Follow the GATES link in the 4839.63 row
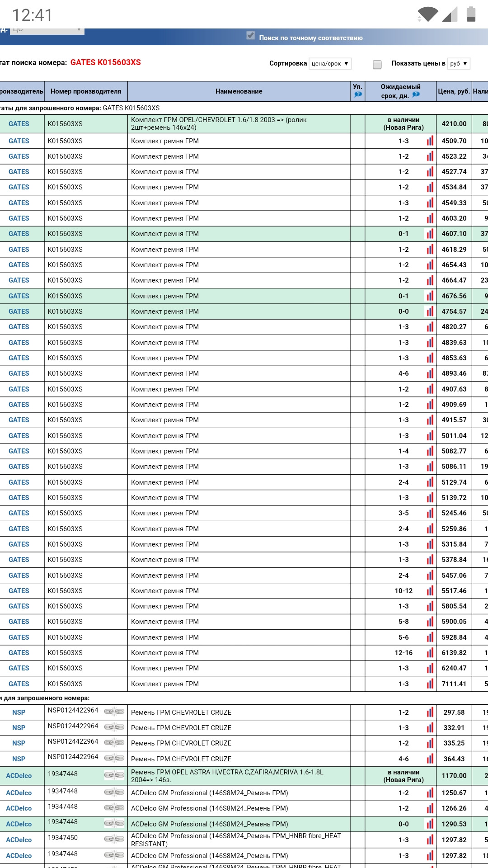This screenshot has width=488, height=868. pos(19,343)
